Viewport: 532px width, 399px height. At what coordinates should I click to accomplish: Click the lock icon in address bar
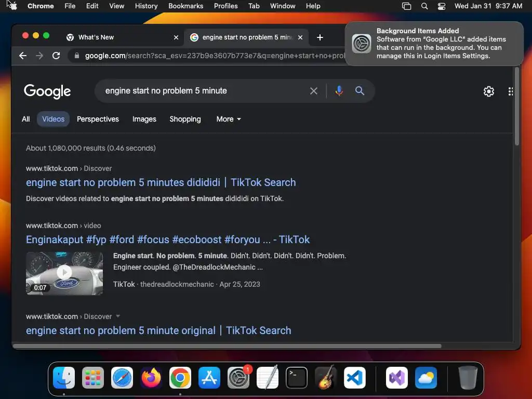pos(77,56)
